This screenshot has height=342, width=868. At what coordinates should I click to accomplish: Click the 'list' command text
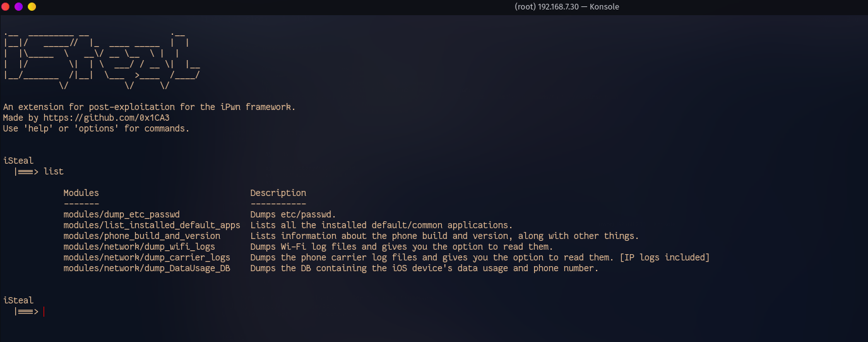click(x=54, y=171)
